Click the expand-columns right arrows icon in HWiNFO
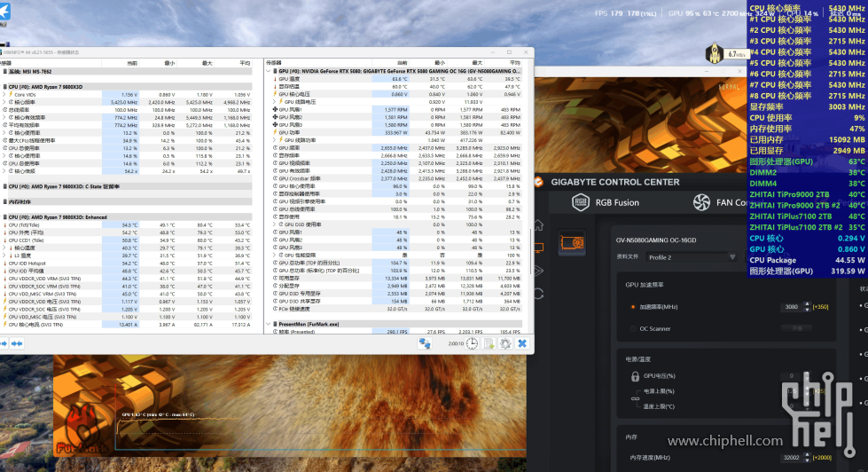 4,343
